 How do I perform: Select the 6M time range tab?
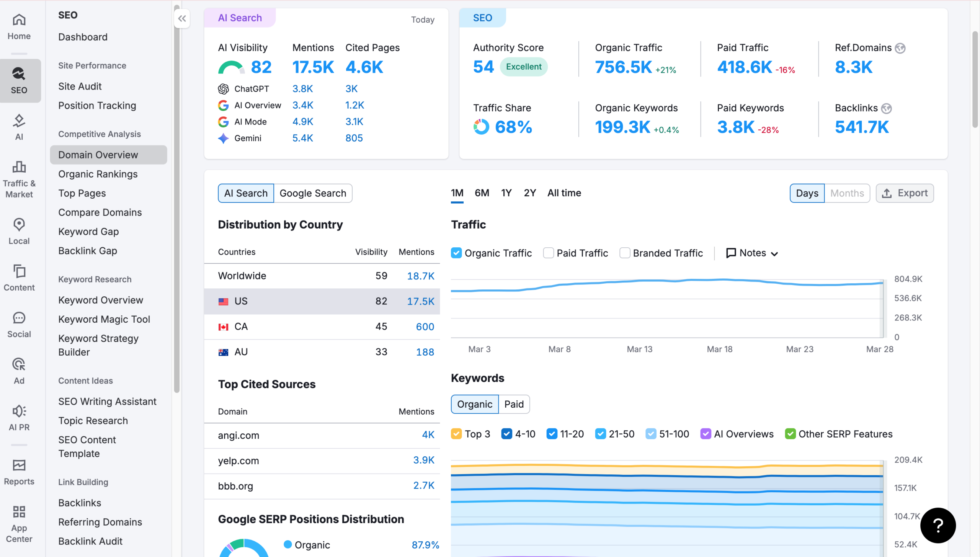[x=482, y=193]
